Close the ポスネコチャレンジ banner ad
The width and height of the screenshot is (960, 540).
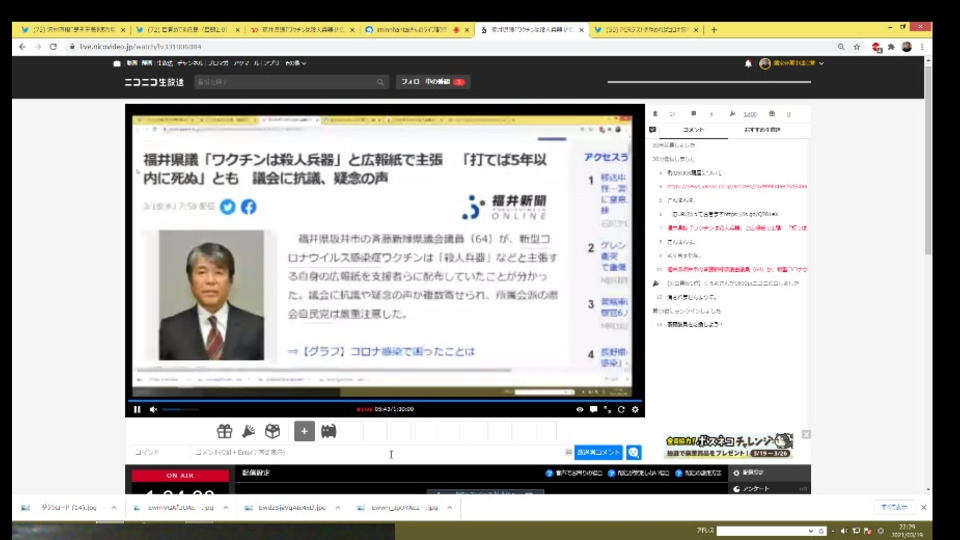click(806, 435)
